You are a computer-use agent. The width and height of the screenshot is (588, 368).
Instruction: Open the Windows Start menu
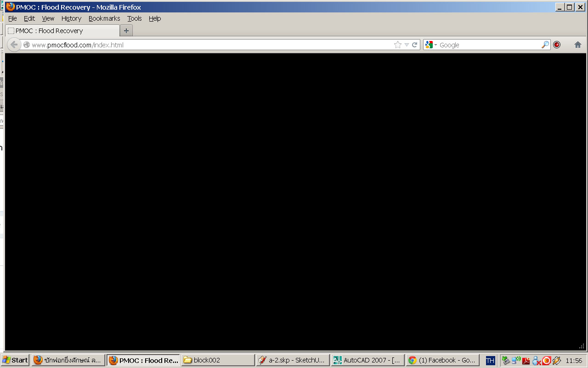tap(15, 360)
